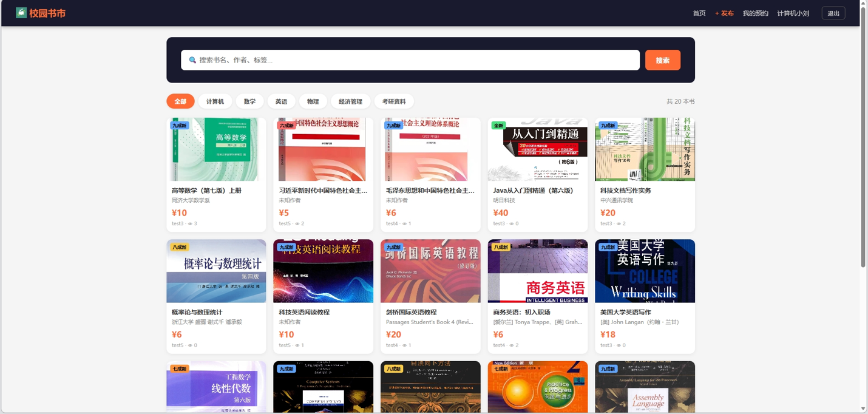Click author 中兴通讯学院 text

coord(616,200)
